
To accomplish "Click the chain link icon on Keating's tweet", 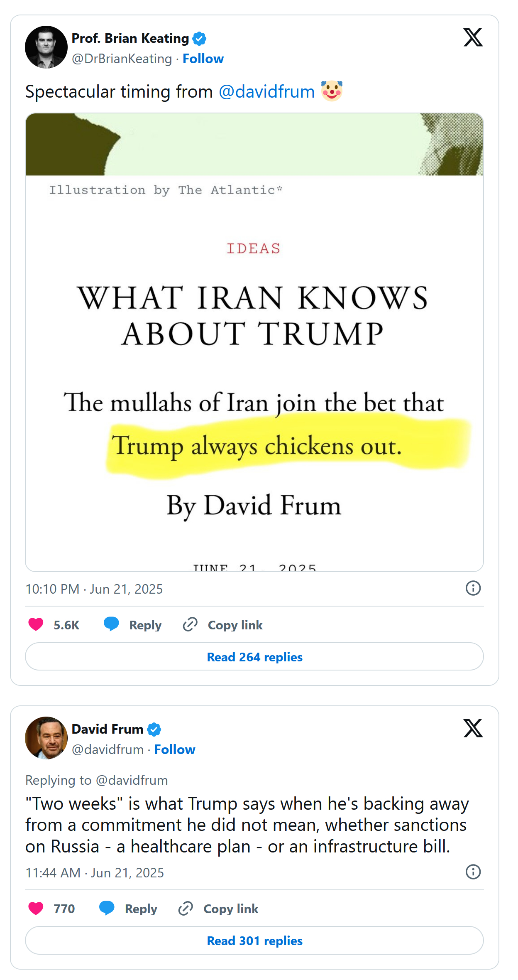I will (190, 624).
